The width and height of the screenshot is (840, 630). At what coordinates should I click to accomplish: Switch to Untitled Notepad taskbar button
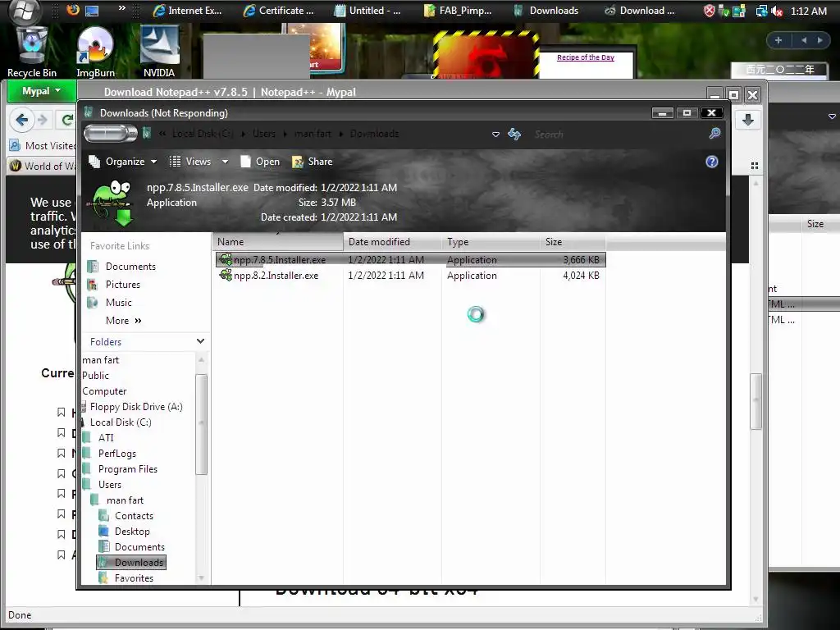(368, 11)
